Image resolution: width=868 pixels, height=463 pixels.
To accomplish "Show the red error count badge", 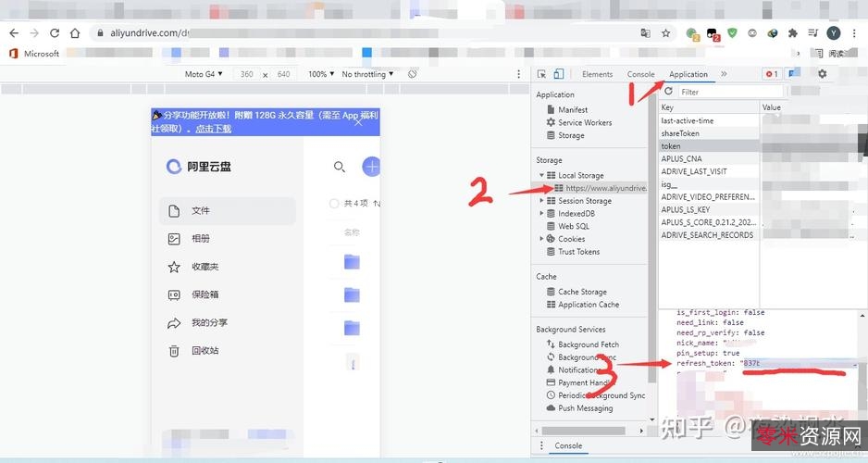I will (772, 74).
